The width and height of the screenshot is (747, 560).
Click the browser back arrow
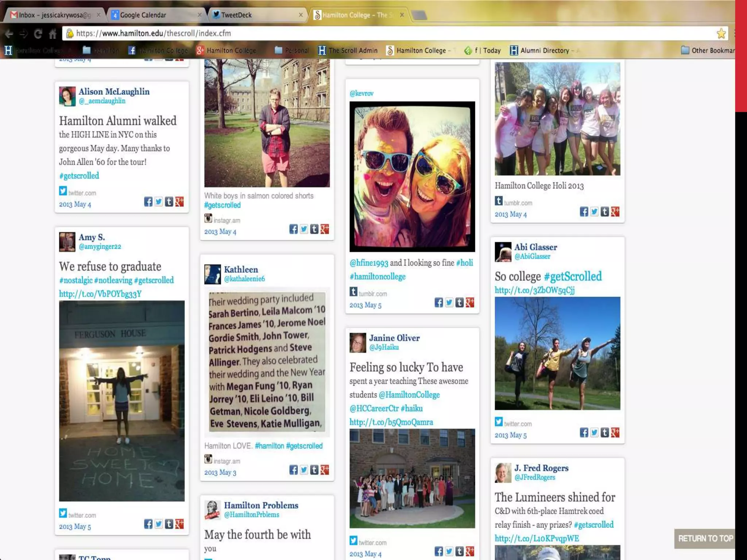[9, 34]
